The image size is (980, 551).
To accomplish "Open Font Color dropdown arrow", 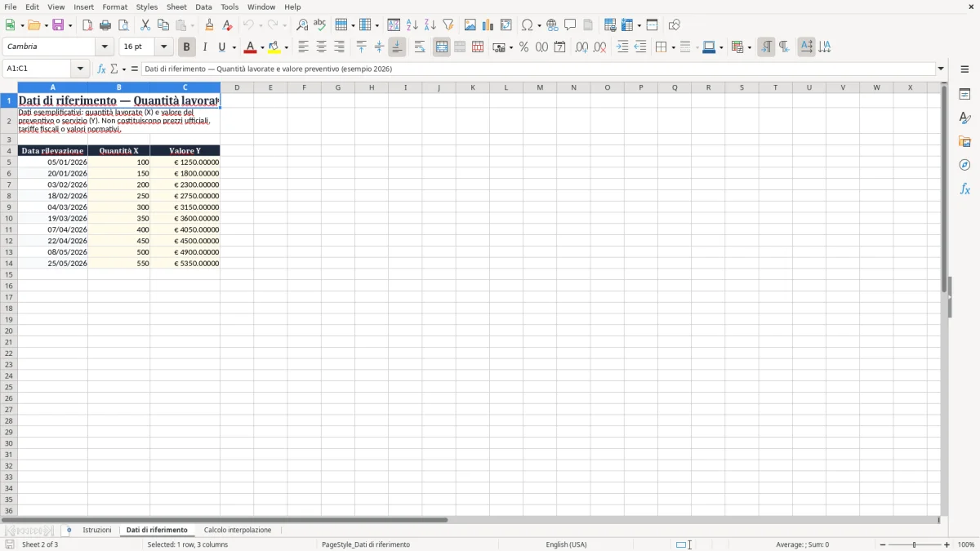I will tap(261, 47).
